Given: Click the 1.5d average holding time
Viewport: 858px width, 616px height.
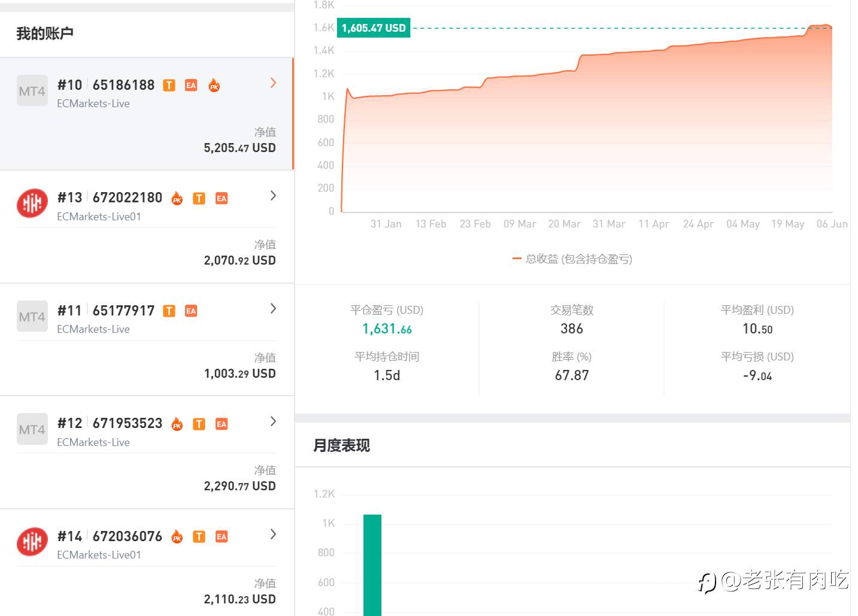Looking at the screenshot, I should click(387, 375).
